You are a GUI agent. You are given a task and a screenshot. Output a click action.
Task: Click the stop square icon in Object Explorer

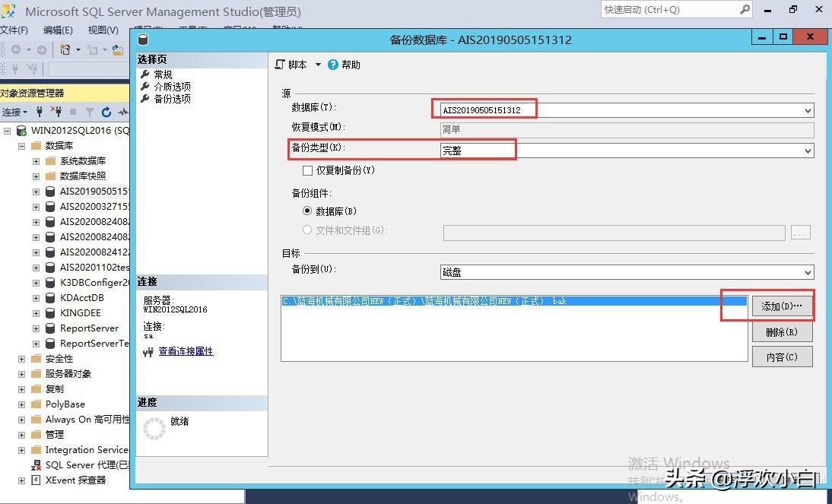(73, 112)
